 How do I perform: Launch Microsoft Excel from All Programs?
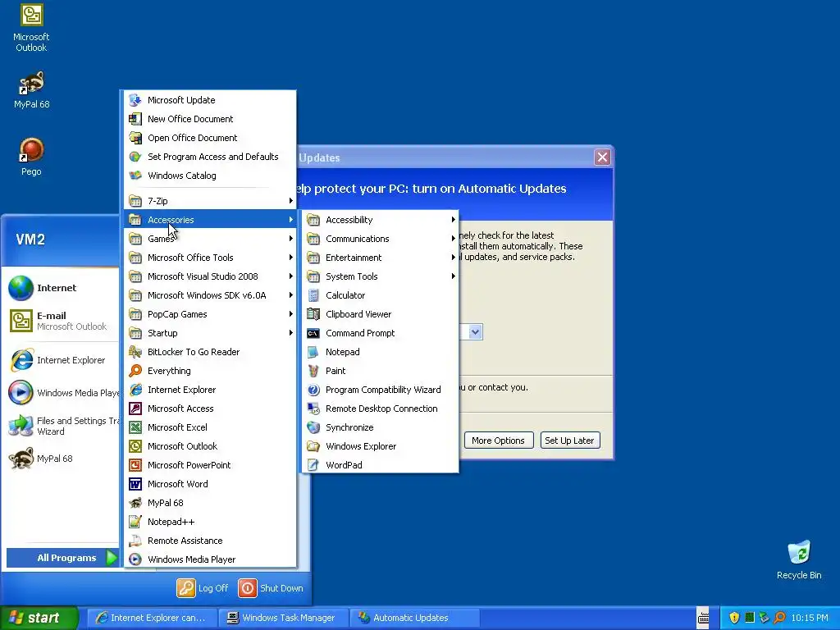tap(210, 427)
